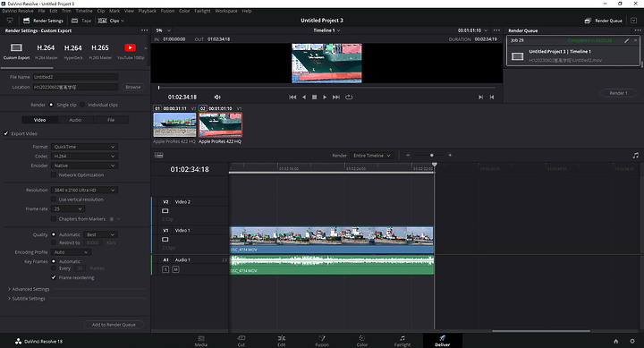The image size is (644, 348).
Task: Open the Frame rate dropdown
Action: click(68, 208)
